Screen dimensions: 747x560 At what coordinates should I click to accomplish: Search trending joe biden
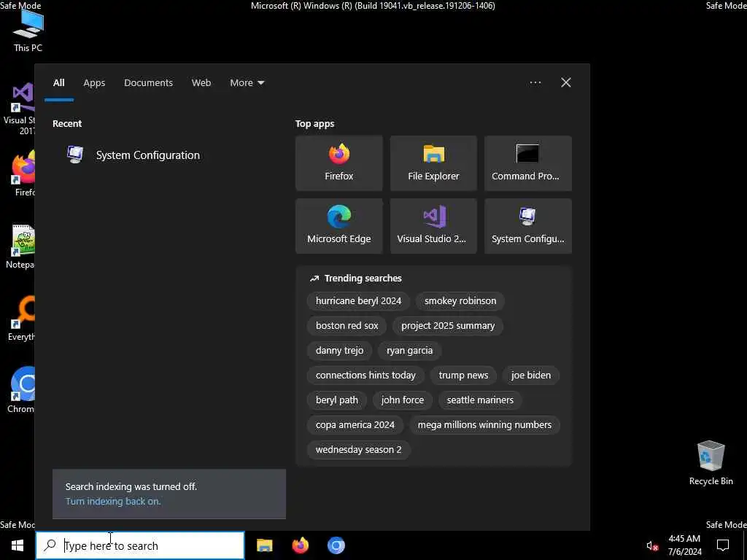tap(531, 376)
